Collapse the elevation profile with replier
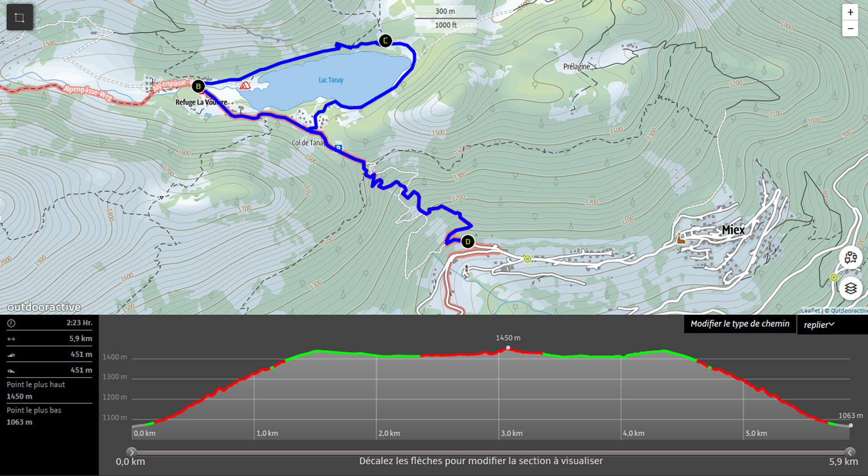Screen dimensions: 868x476 point(819,325)
